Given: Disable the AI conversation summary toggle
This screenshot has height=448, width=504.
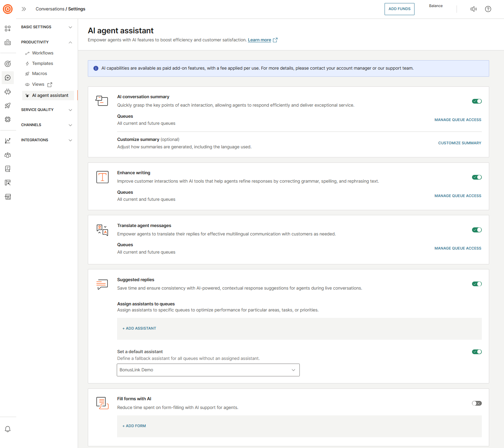Looking at the screenshot, I should tap(477, 101).
